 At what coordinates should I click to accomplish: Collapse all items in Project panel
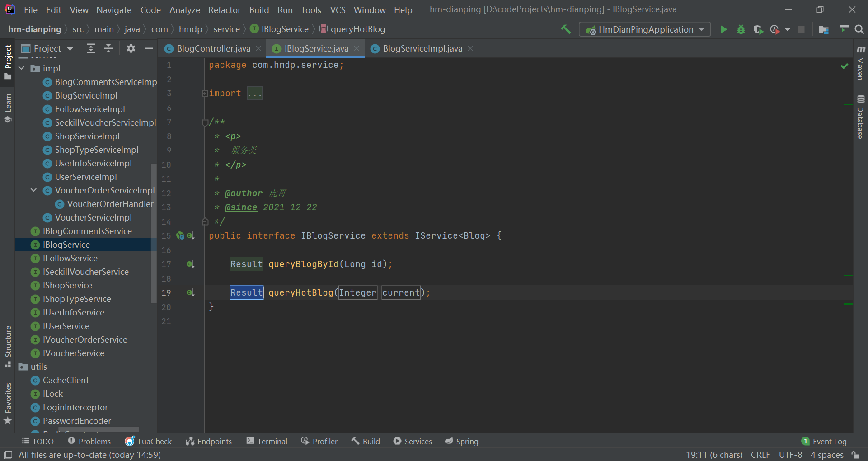[x=108, y=48]
